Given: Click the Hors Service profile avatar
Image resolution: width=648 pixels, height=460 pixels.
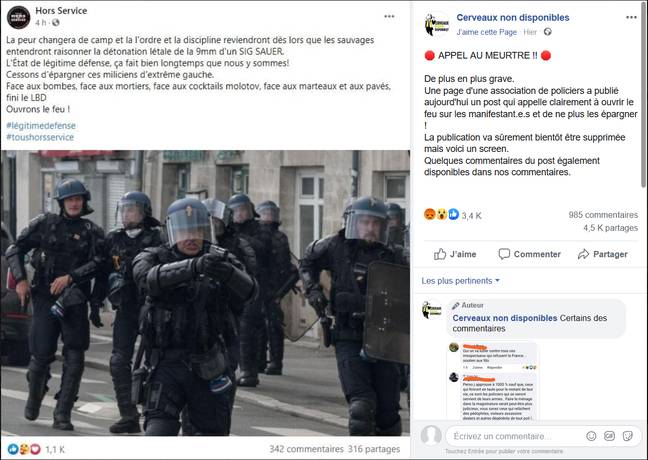Looking at the screenshot, I should 19,17.
